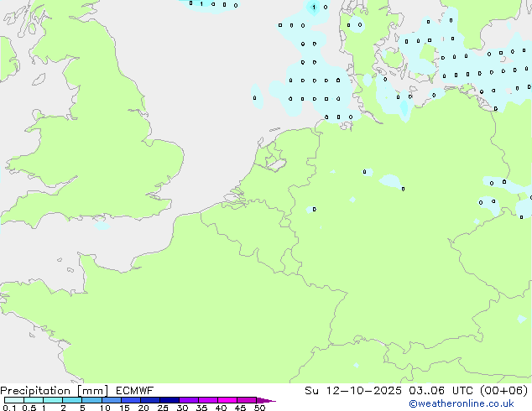Click the 0.1–0.5 mm palest legend swatch
The width and height of the screenshot is (532, 411).
coord(14,400)
